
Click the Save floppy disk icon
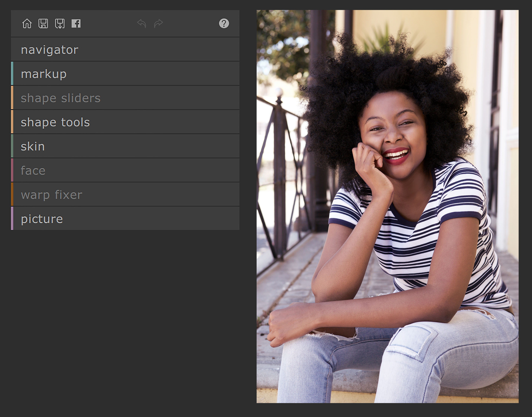[x=43, y=24]
